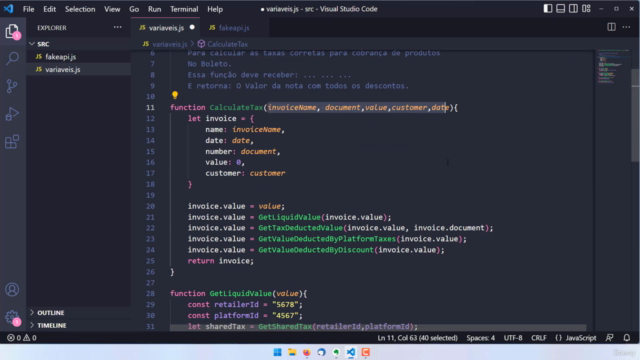Image resolution: width=640 pixels, height=360 pixels.
Task: Click the Visual Studio Code taskbar icon
Action: point(351,352)
